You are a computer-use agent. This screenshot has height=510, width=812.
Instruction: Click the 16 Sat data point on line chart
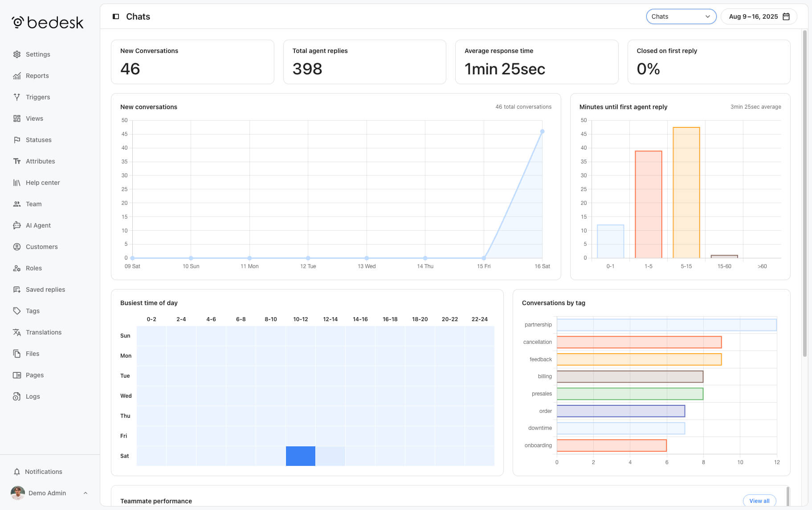(542, 131)
